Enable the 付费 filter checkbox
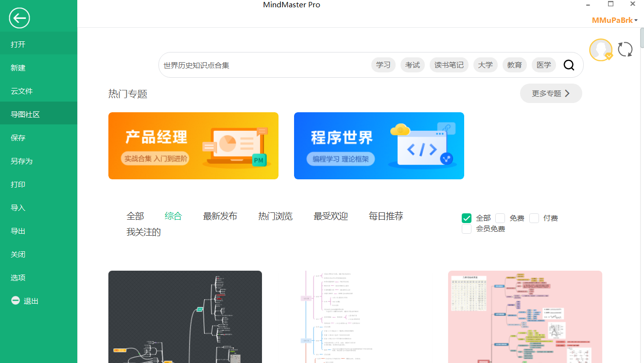 coord(534,218)
